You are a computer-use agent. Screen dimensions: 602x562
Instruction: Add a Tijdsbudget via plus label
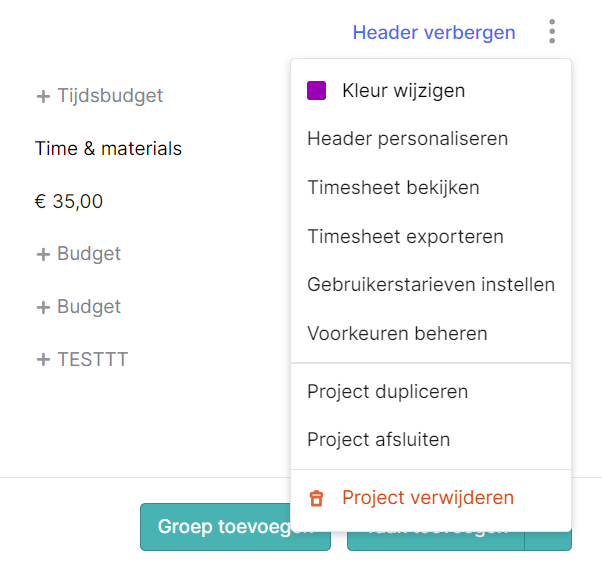[x=100, y=96]
